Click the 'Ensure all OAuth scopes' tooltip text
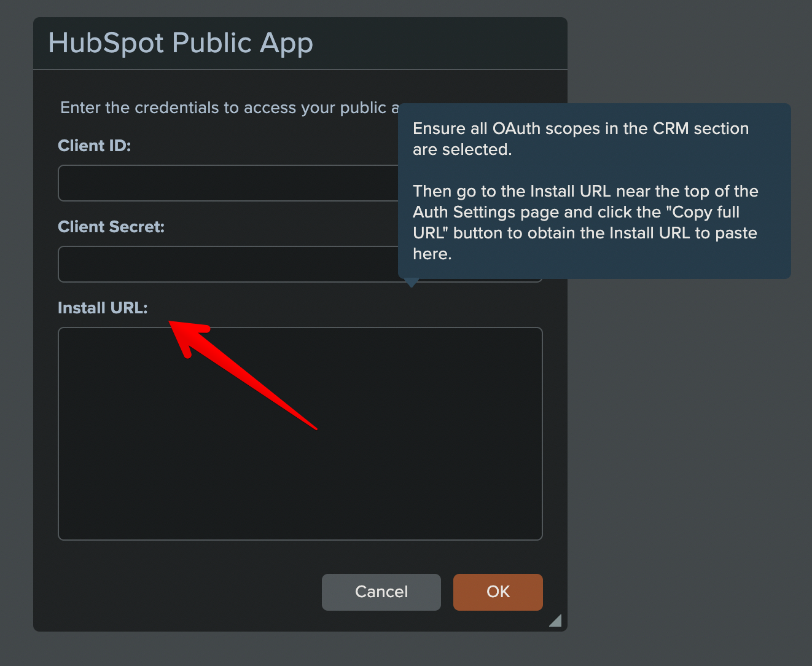The width and height of the screenshot is (812, 666). 581,139
